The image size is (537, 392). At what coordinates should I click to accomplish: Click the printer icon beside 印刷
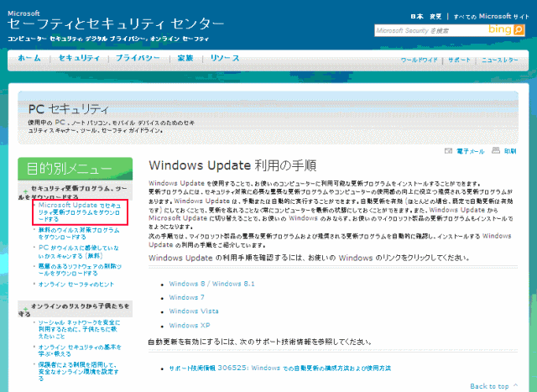click(496, 150)
